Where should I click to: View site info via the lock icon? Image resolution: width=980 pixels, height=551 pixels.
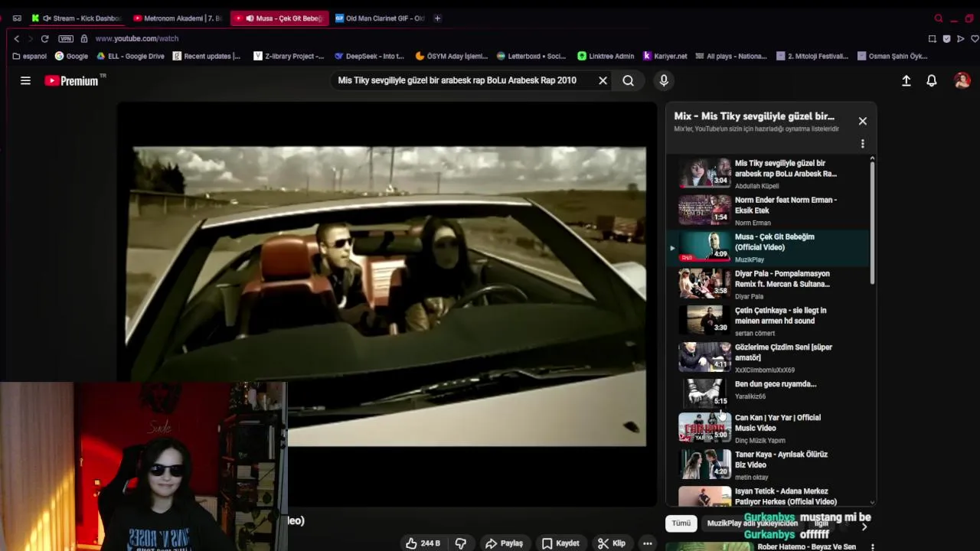84,38
